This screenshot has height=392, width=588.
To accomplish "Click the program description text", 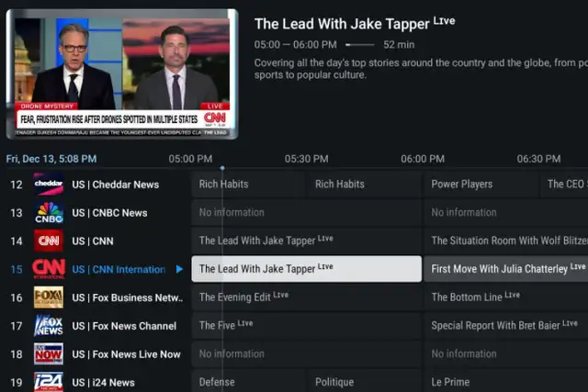I will click(421, 69).
